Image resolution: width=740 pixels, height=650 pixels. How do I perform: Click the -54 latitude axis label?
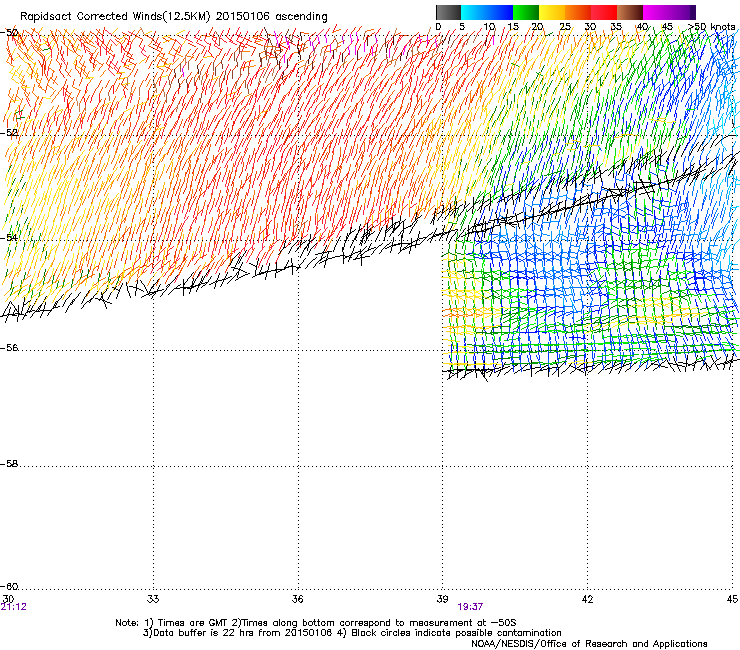[9, 237]
